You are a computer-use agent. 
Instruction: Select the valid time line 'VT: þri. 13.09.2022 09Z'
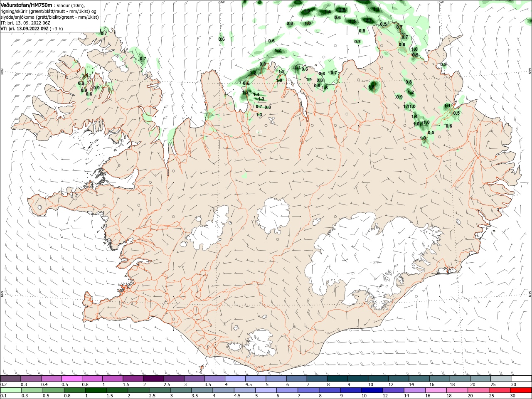(25, 29)
